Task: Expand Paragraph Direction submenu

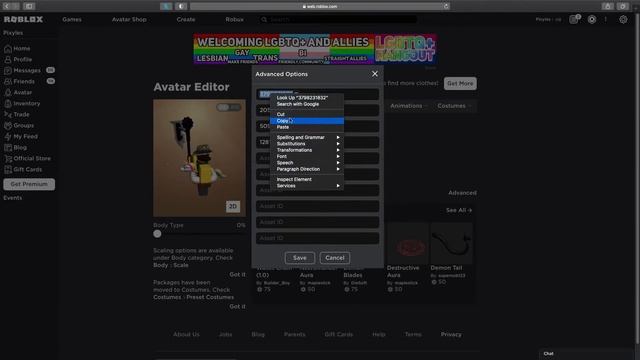Action: (x=307, y=169)
